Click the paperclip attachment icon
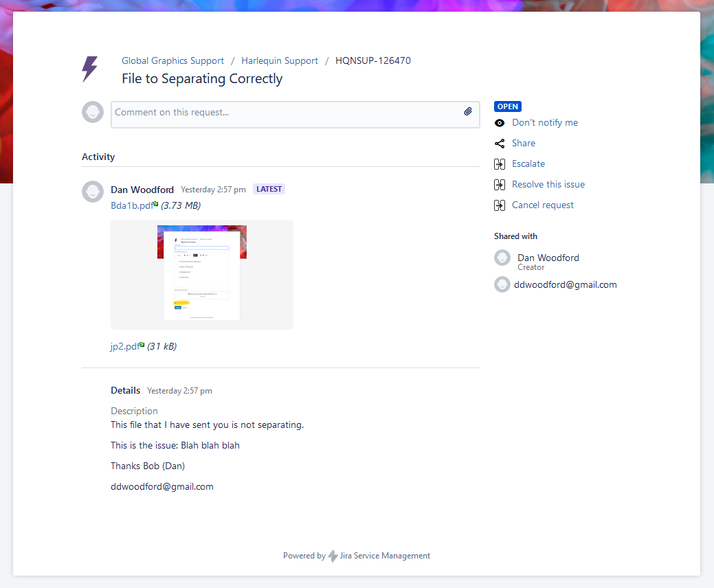 468,112
